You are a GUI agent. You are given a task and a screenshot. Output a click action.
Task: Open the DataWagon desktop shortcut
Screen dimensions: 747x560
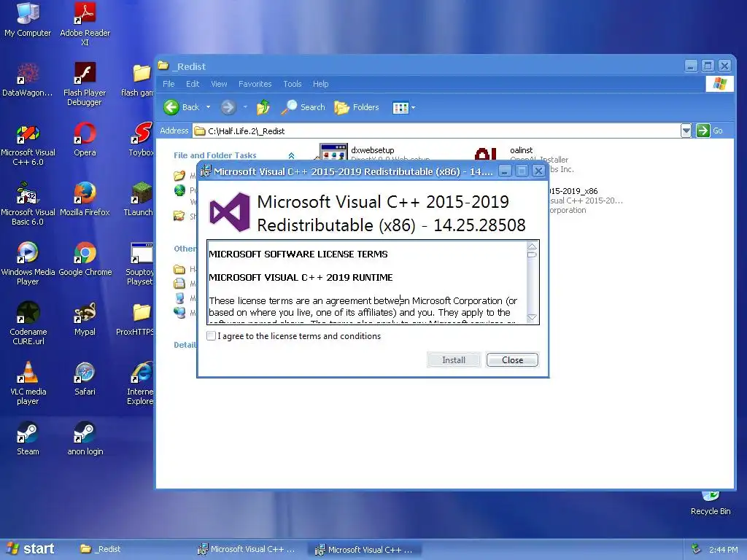[x=28, y=80]
